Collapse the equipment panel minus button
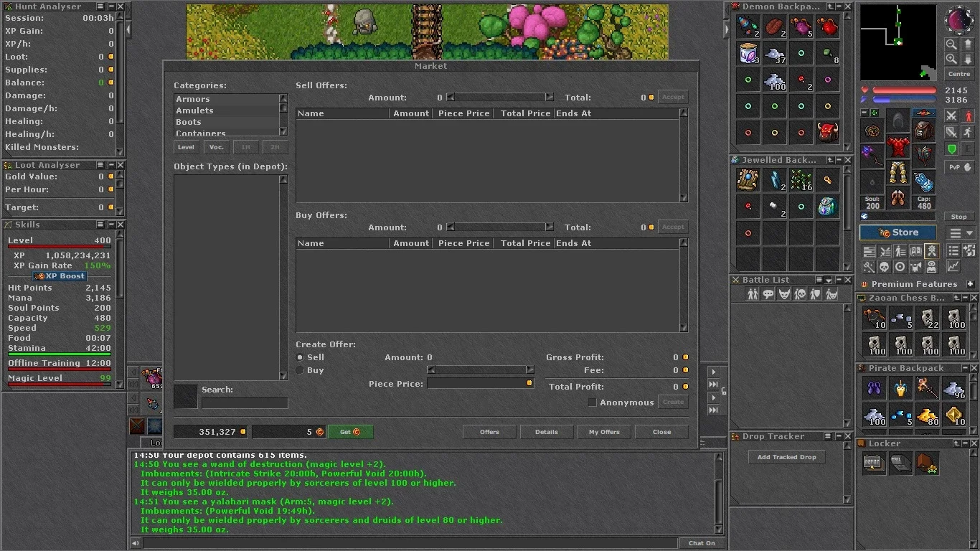 click(x=864, y=113)
